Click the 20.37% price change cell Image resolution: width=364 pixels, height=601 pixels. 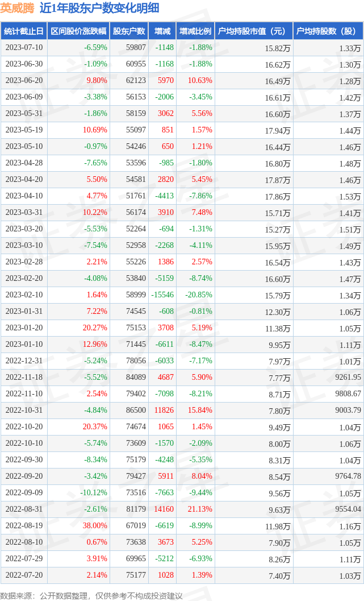(x=95, y=428)
